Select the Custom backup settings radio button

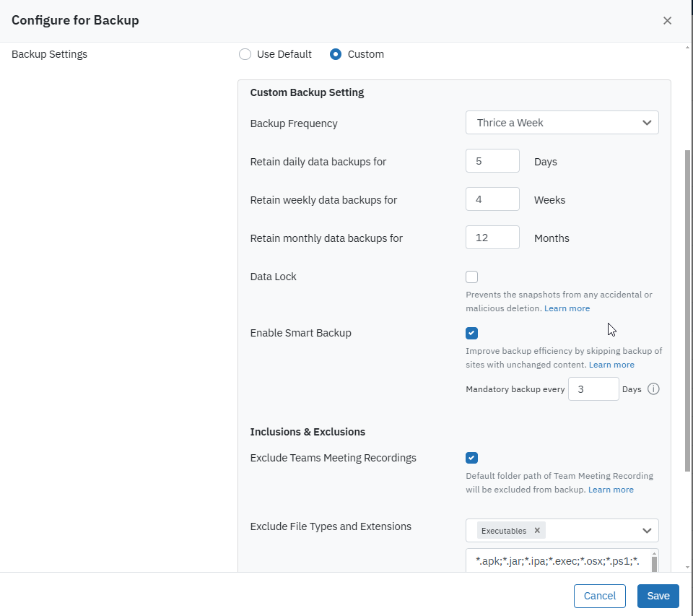click(336, 54)
